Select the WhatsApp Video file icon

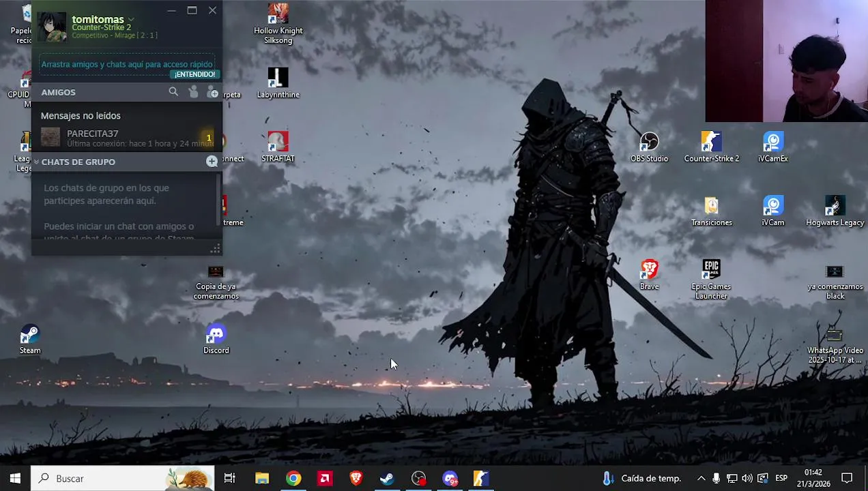(835, 345)
